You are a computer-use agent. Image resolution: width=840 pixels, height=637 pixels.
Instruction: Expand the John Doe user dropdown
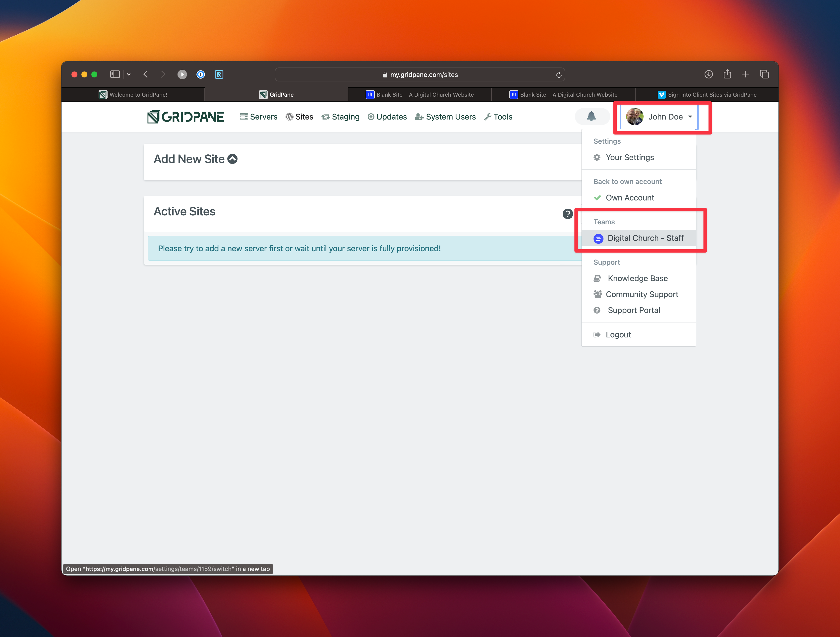coord(662,117)
